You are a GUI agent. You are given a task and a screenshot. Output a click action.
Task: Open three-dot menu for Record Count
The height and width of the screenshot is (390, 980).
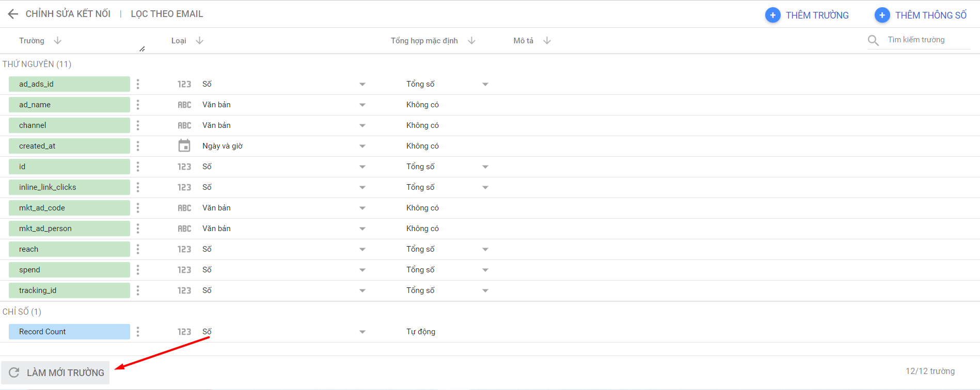click(138, 332)
